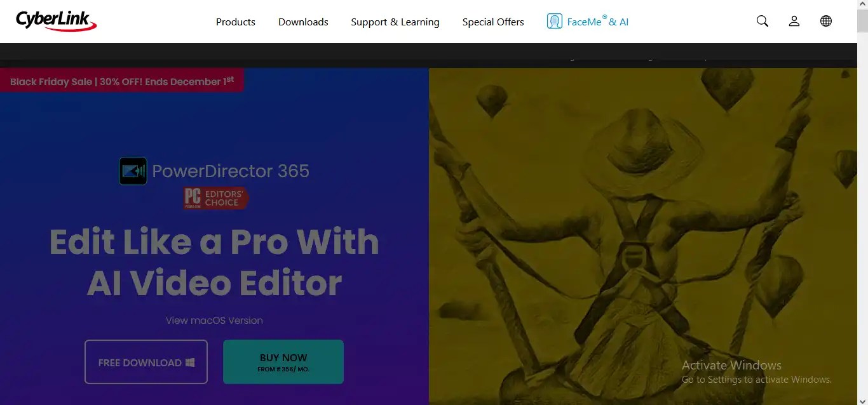The height and width of the screenshot is (405, 868).
Task: Click the CyberLink logo
Action: pos(56,20)
